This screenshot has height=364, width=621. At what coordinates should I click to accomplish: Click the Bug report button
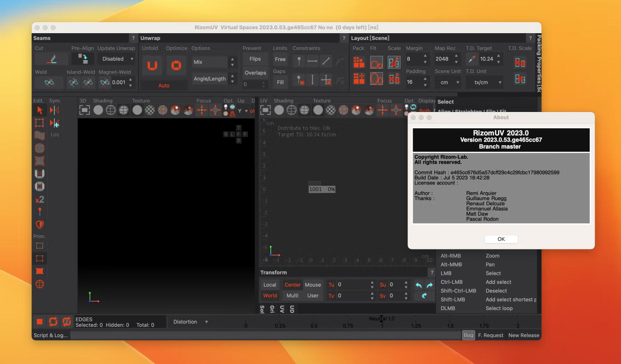[x=468, y=335]
